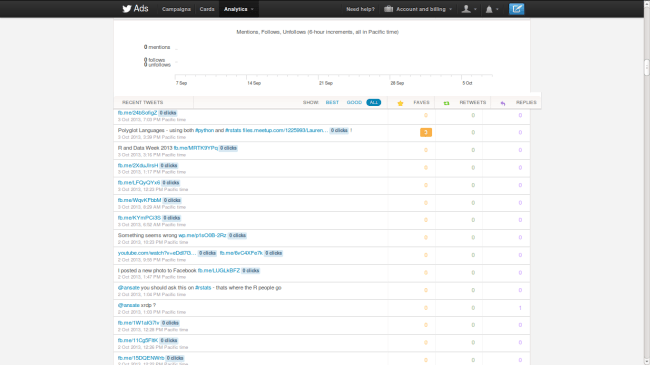
Task: Click the RECENT TWEETS header label
Action: [x=143, y=102]
